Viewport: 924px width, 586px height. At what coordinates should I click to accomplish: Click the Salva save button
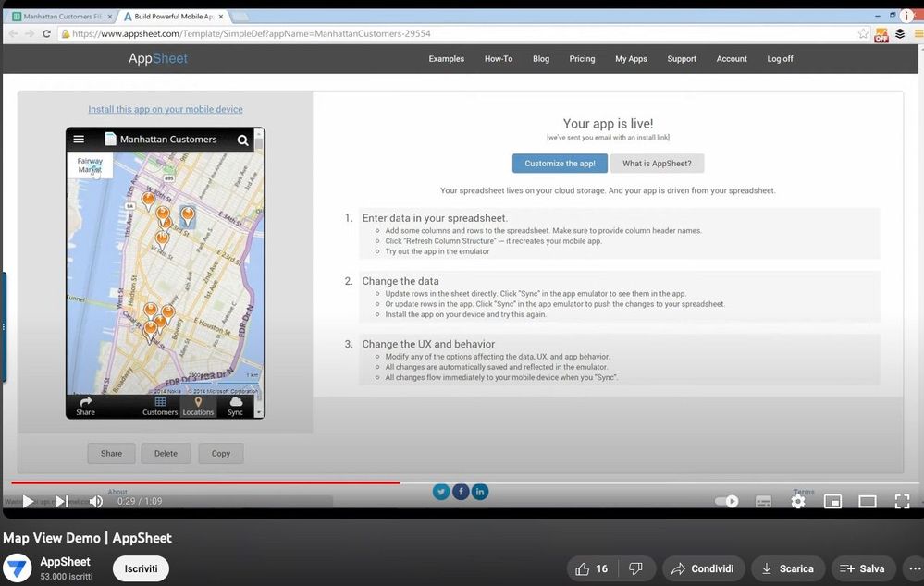point(863,569)
